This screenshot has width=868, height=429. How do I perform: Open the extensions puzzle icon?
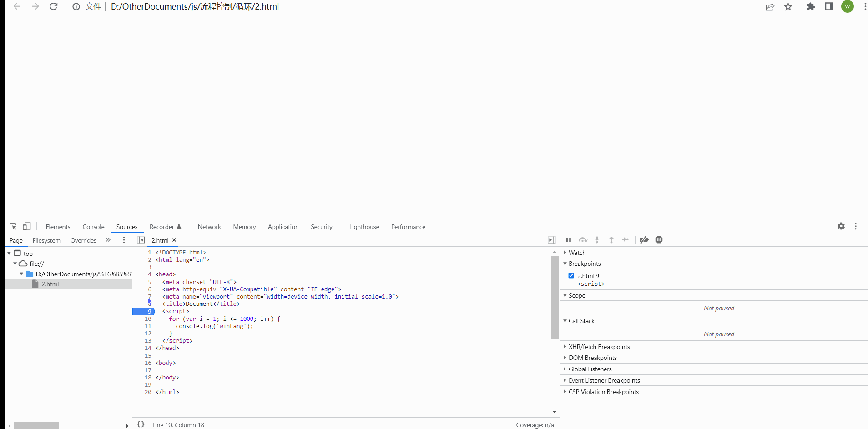(x=811, y=7)
